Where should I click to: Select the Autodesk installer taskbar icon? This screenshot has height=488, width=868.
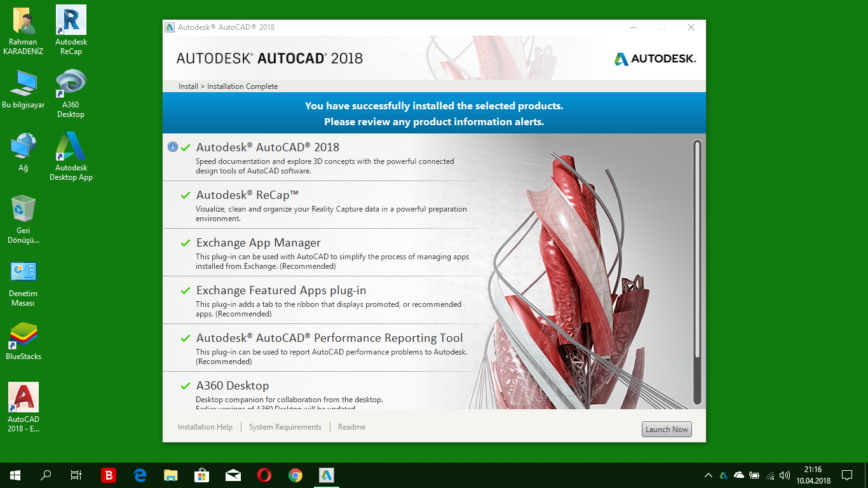[x=327, y=475]
